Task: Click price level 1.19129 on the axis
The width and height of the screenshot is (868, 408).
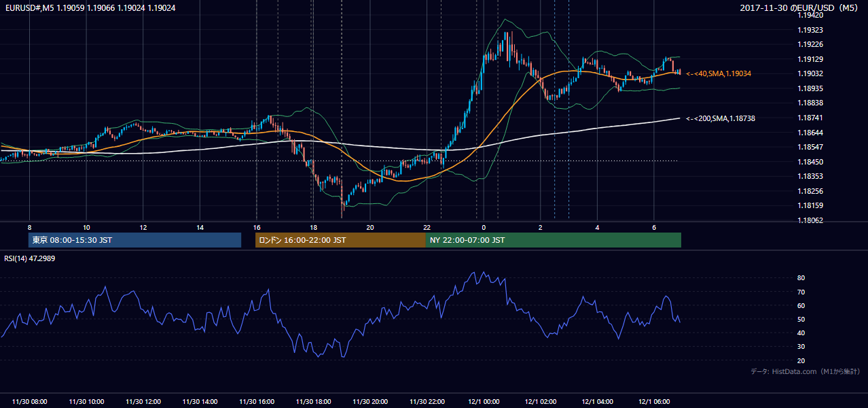Action: coord(811,59)
